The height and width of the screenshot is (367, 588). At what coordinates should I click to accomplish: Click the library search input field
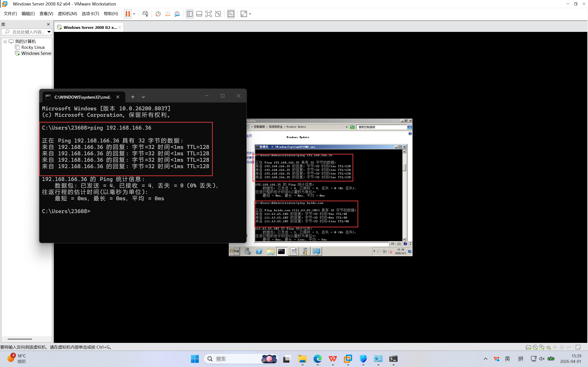tap(28, 32)
